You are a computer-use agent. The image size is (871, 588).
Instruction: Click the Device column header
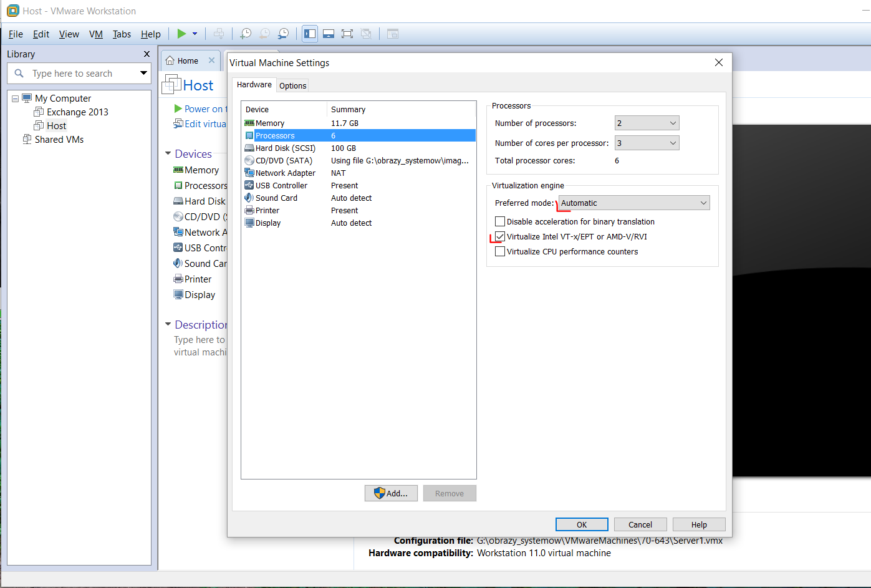(x=284, y=110)
